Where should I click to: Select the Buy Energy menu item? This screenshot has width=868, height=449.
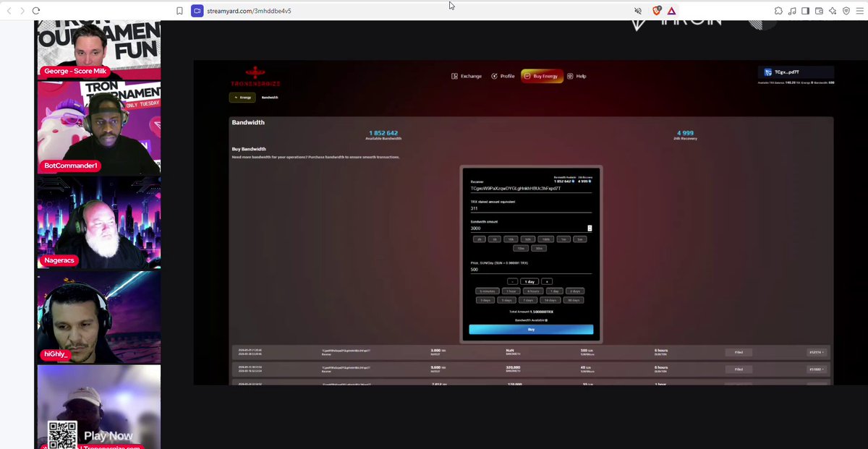(x=542, y=76)
